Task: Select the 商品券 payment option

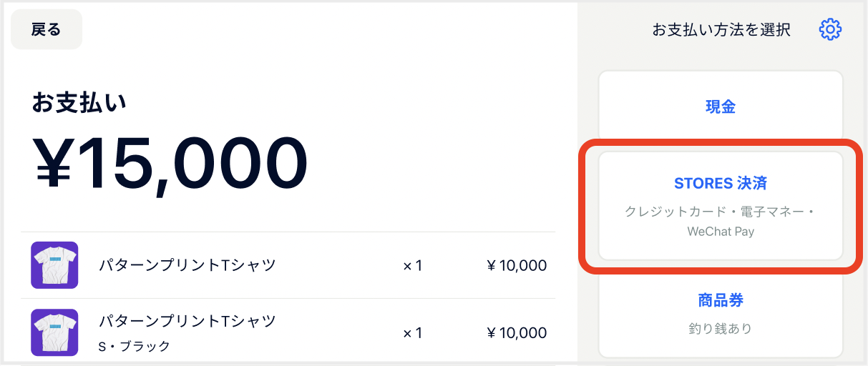Action: coord(721,314)
